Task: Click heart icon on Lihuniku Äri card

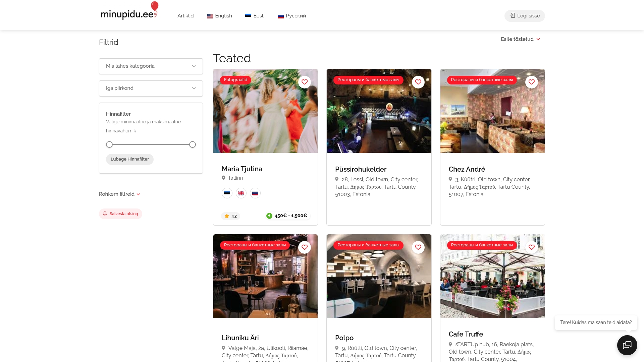Action: click(x=304, y=247)
